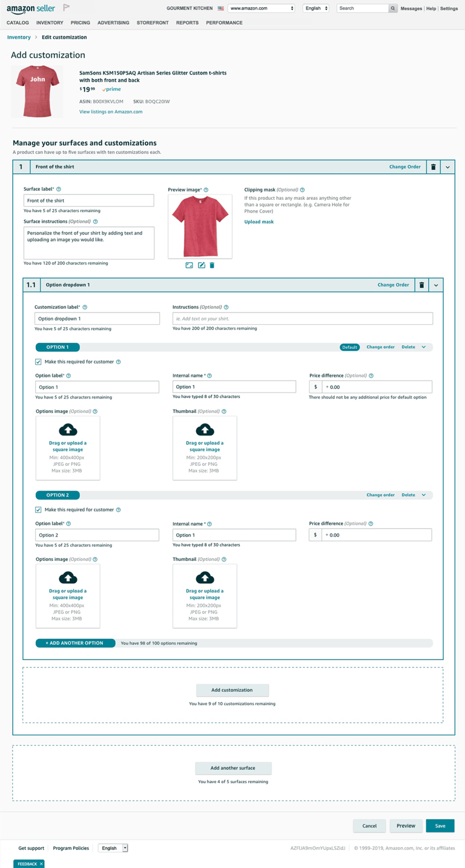Delete the preview image via trash icon
This screenshot has width=465, height=868.
coord(212,265)
